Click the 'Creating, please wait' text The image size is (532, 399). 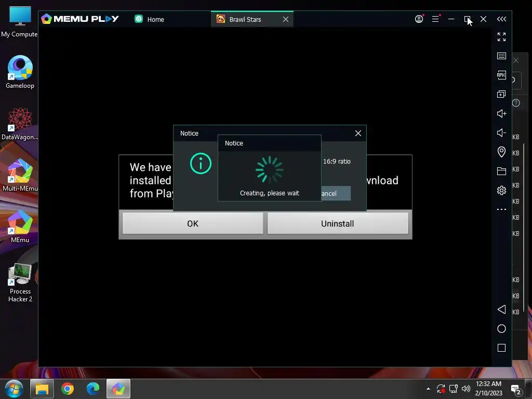click(x=270, y=193)
